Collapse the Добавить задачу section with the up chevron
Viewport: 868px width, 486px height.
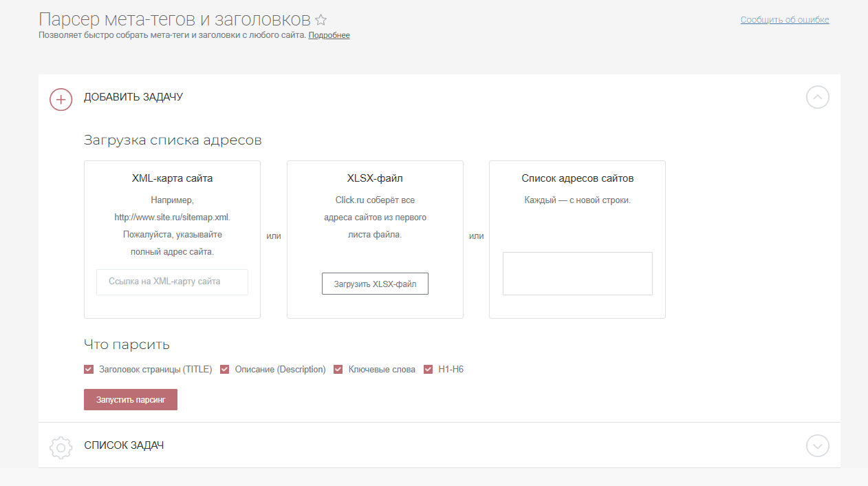(x=817, y=98)
